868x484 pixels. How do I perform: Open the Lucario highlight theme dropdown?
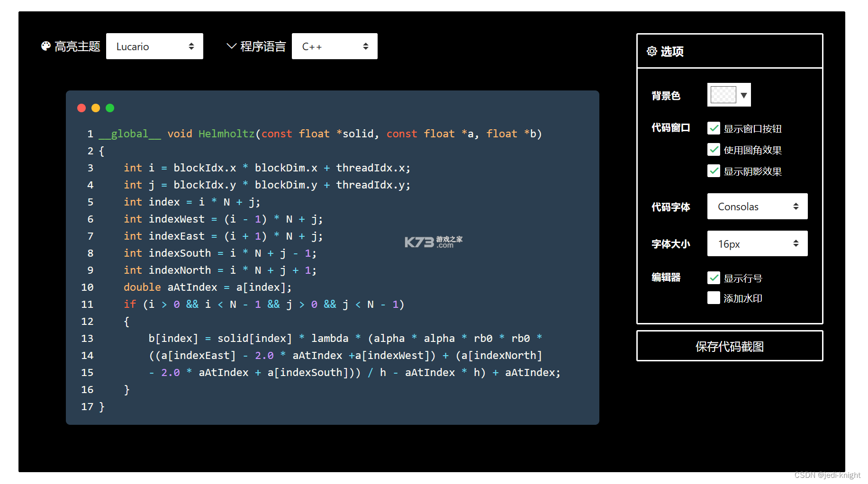pos(154,46)
